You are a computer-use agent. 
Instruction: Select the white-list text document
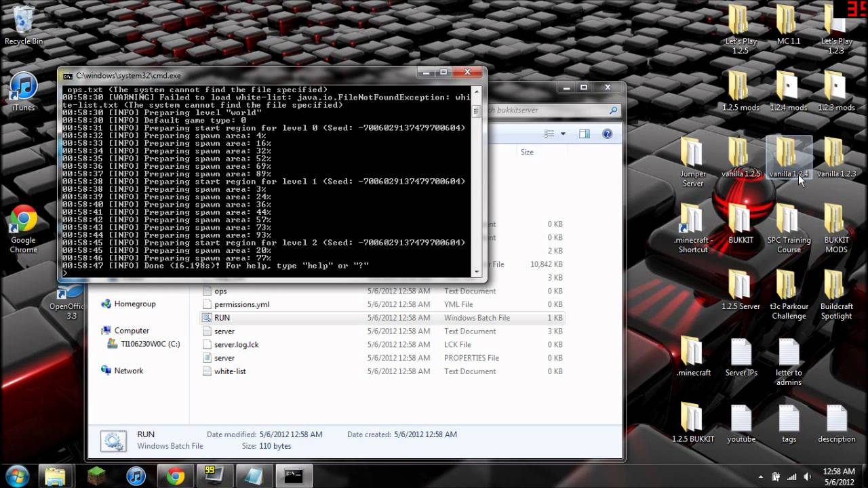pos(382,371)
